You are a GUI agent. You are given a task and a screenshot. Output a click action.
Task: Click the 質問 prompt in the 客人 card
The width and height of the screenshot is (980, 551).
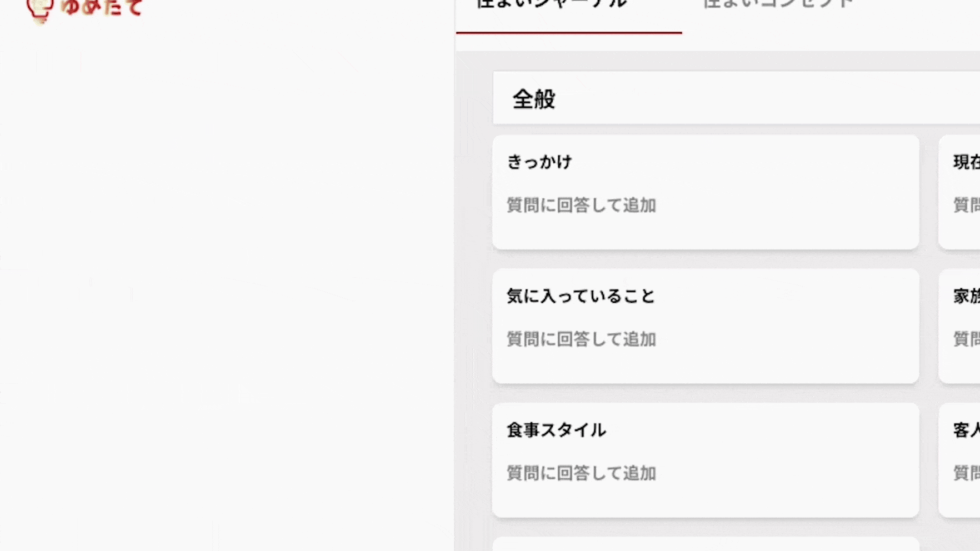[967, 473]
